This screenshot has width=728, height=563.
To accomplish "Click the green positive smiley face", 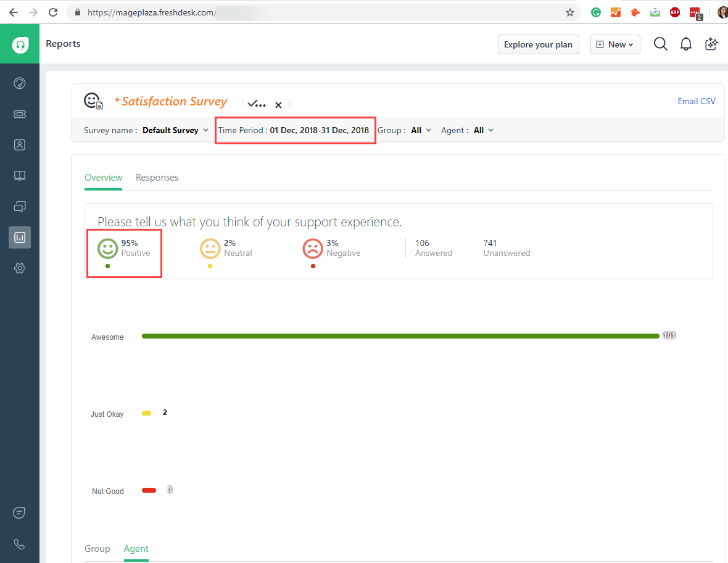I will tap(108, 249).
